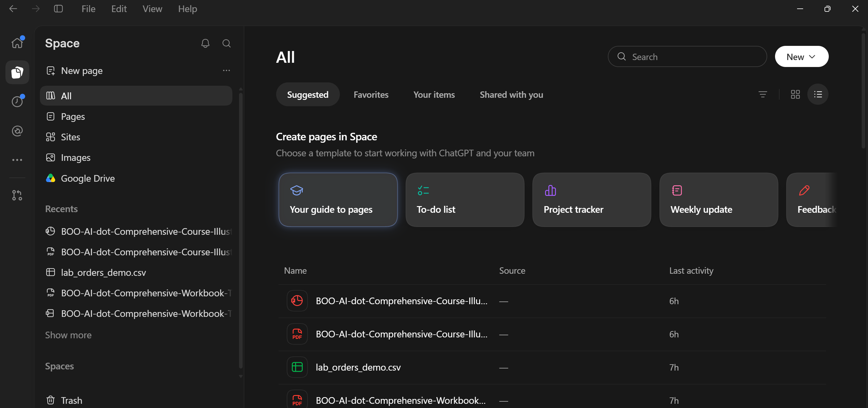Switch to the Suggested tab
Screen dimensions: 868x408
point(308,94)
